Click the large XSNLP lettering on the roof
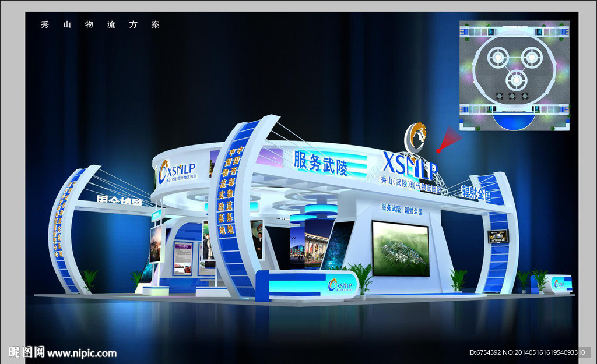Image resolution: width=597 pixels, height=364 pixels. click(x=410, y=166)
